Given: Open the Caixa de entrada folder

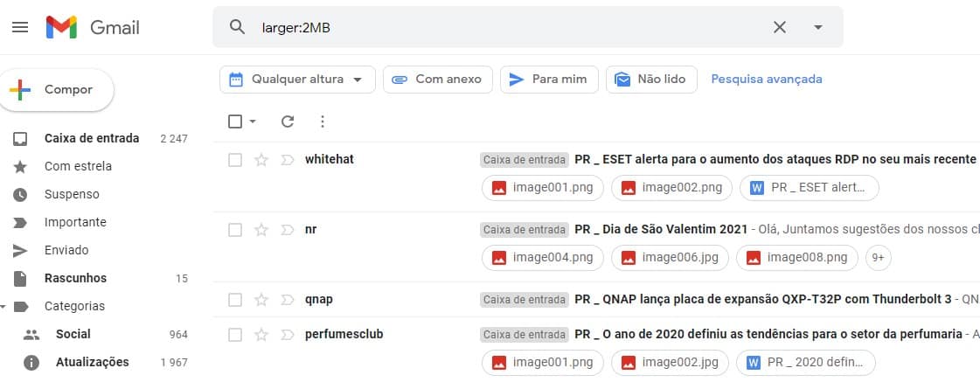Looking at the screenshot, I should coord(94,138).
